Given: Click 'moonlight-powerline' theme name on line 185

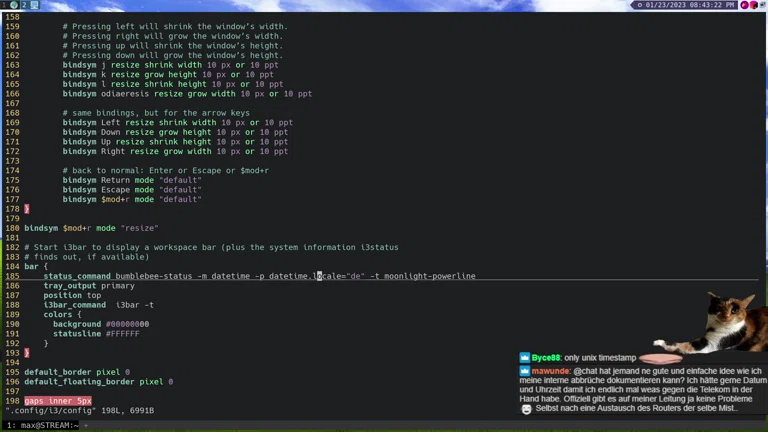Looking at the screenshot, I should 430,276.
